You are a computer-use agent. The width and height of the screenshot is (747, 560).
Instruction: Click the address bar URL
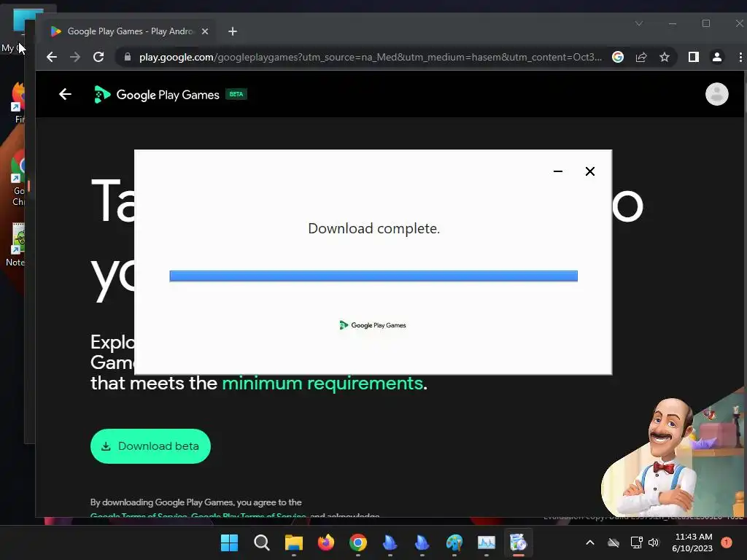[370, 57]
